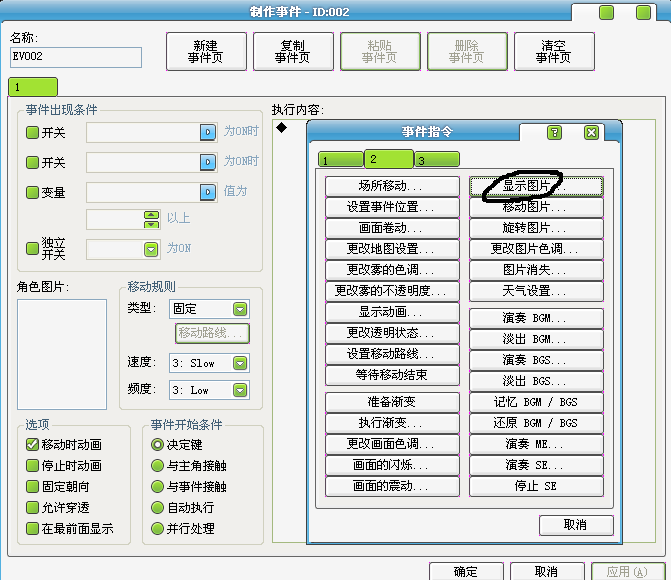The image size is (671, 580).
Task: Expand the 类型 固定 dropdown
Action: [240, 309]
